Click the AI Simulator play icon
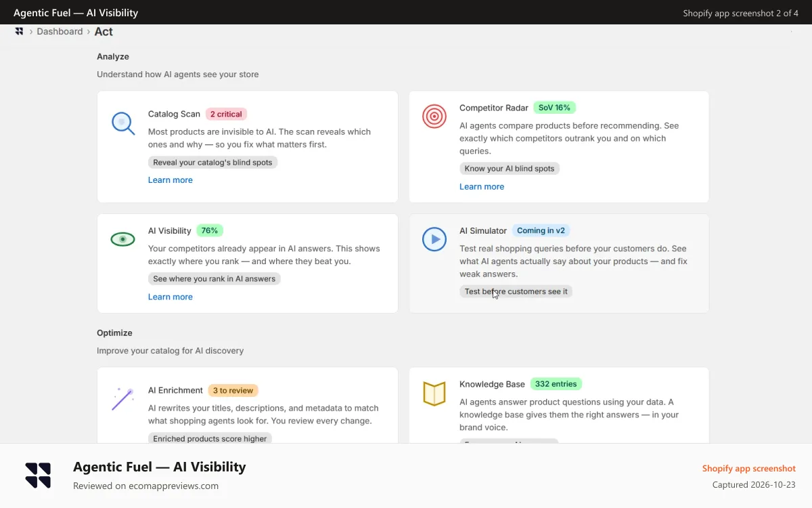 (x=434, y=239)
